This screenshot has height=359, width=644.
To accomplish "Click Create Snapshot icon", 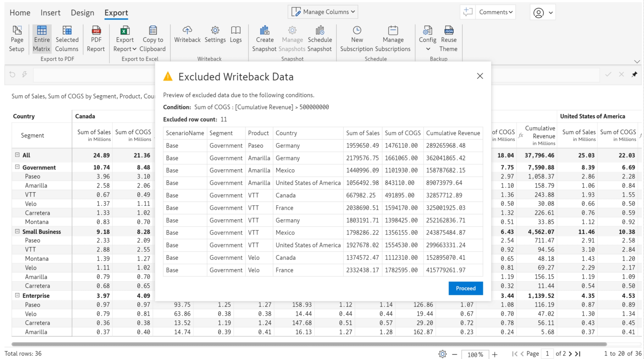I will (264, 30).
